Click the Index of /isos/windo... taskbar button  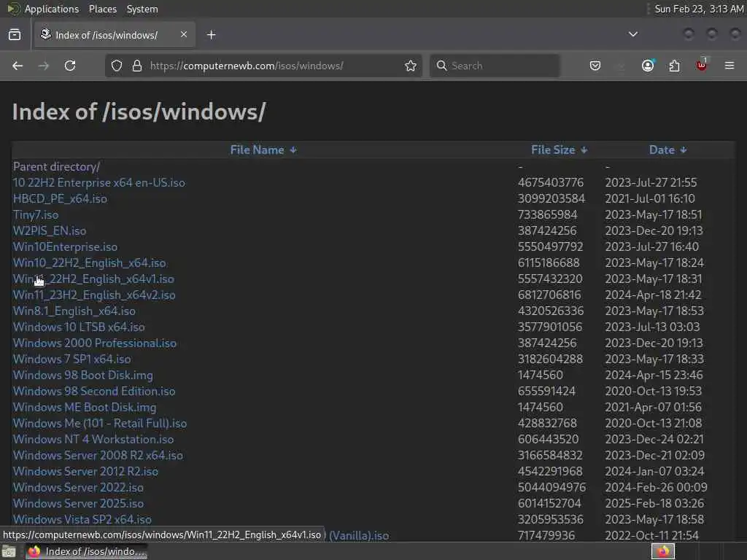click(87, 551)
